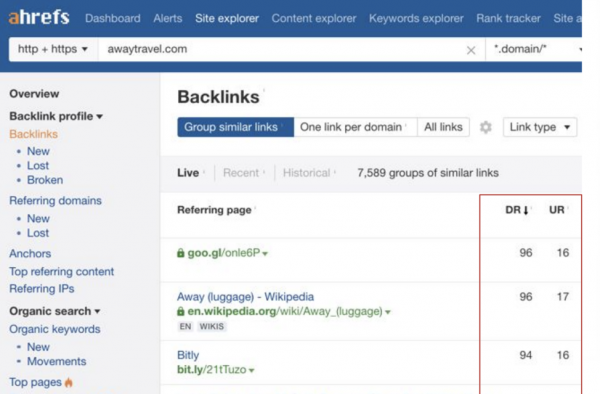Click DR value 94 in Bitly row

point(525,355)
